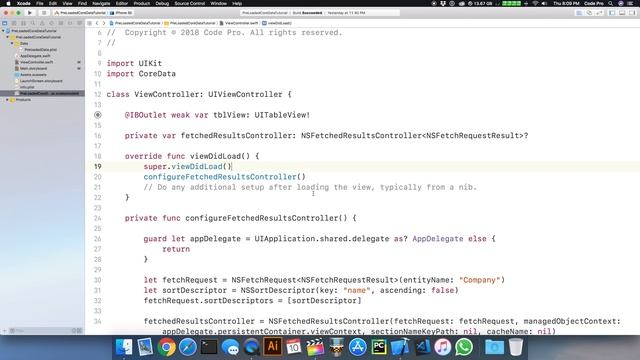Run the project with the Play button
The height and width of the screenshot is (360, 640).
pyautogui.click(x=29, y=13)
